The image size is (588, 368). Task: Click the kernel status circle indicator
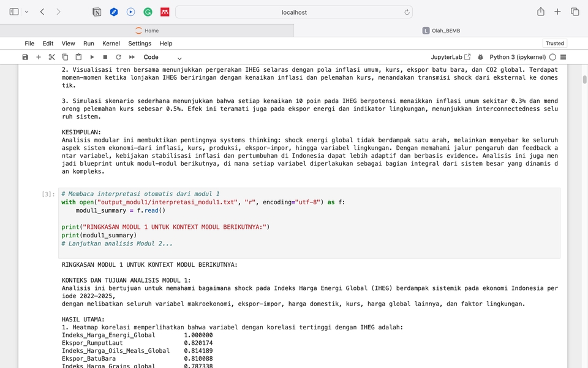coord(552,57)
